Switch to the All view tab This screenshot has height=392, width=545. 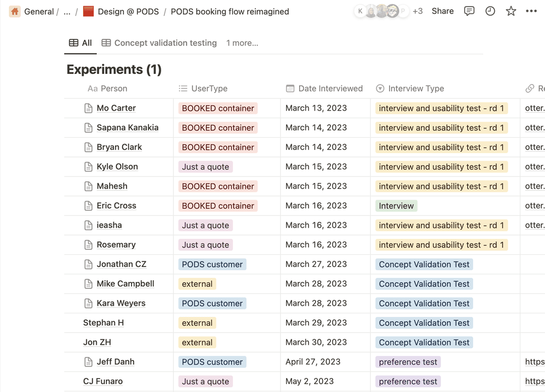80,43
